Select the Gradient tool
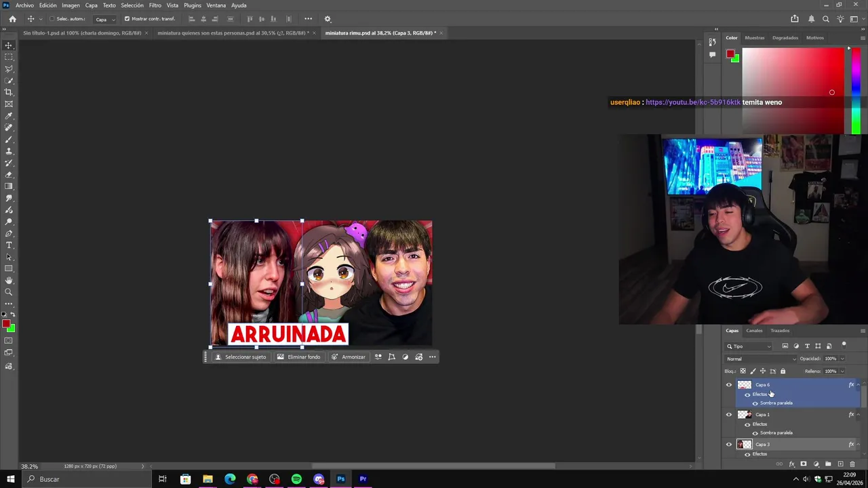 click(x=9, y=186)
